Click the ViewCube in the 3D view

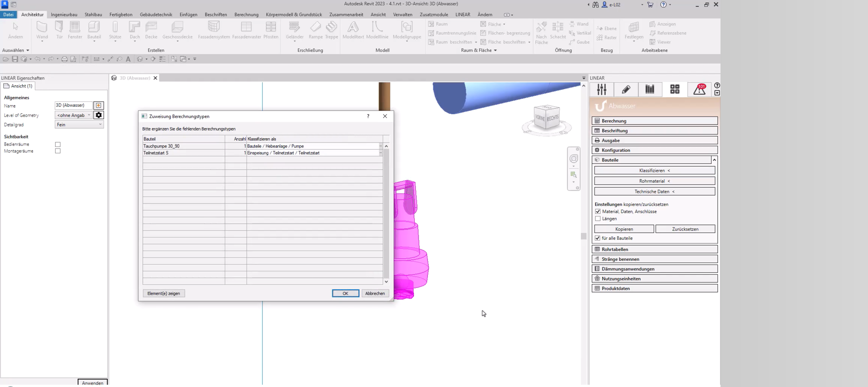(546, 118)
